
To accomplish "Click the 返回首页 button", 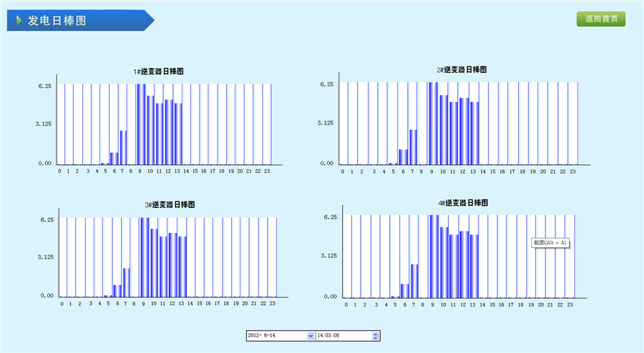I will point(601,19).
